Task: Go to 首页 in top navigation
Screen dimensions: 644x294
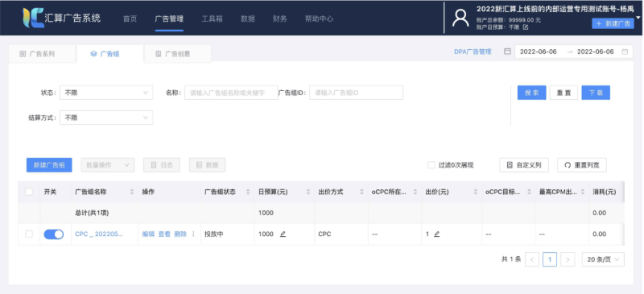Action: tap(130, 19)
